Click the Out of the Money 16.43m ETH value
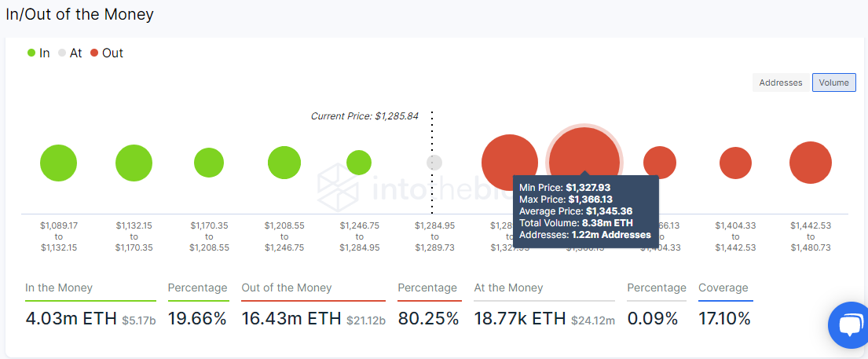The image size is (868, 359). (x=291, y=319)
